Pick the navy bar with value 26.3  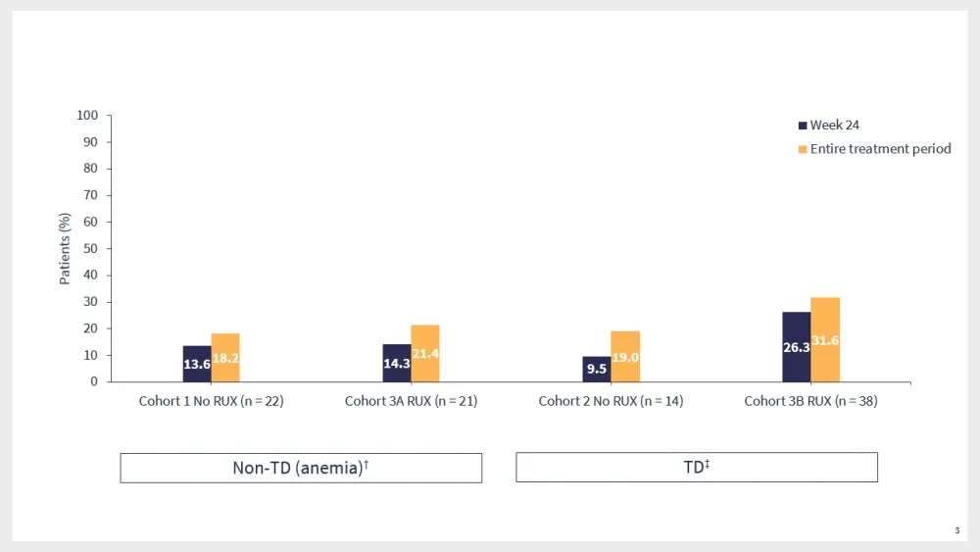click(796, 347)
